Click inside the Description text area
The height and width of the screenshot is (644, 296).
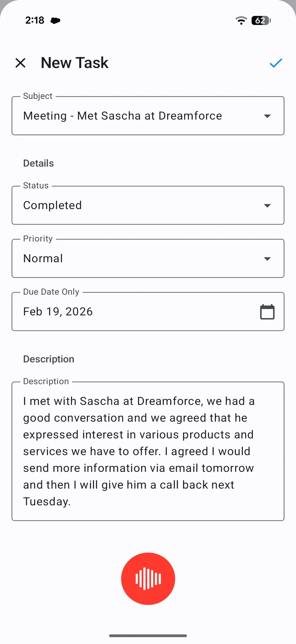point(148,450)
